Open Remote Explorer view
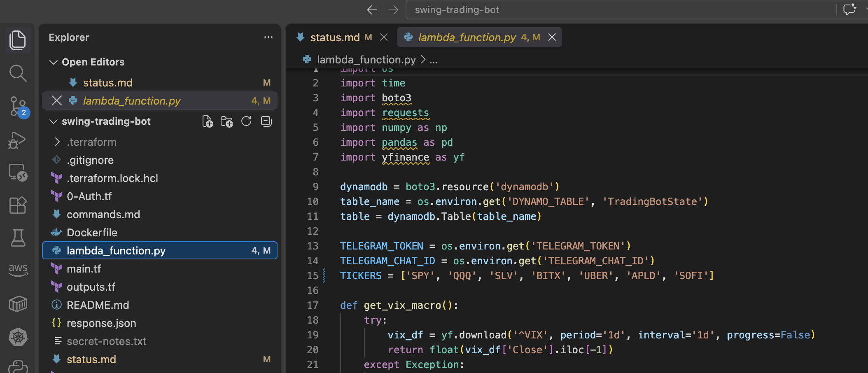This screenshot has width=868, height=373. [x=18, y=173]
